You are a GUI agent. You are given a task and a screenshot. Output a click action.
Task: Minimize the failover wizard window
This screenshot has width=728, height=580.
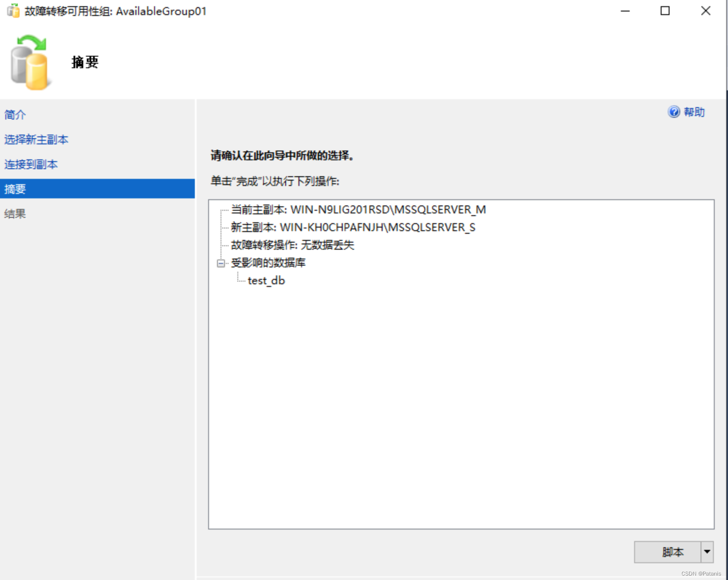click(x=625, y=11)
